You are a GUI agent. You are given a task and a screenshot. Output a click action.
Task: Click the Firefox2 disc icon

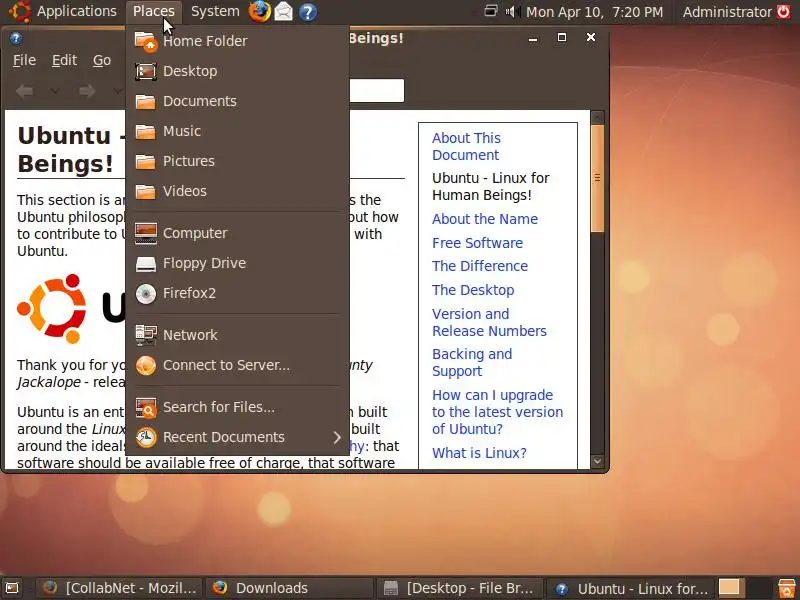(146, 293)
